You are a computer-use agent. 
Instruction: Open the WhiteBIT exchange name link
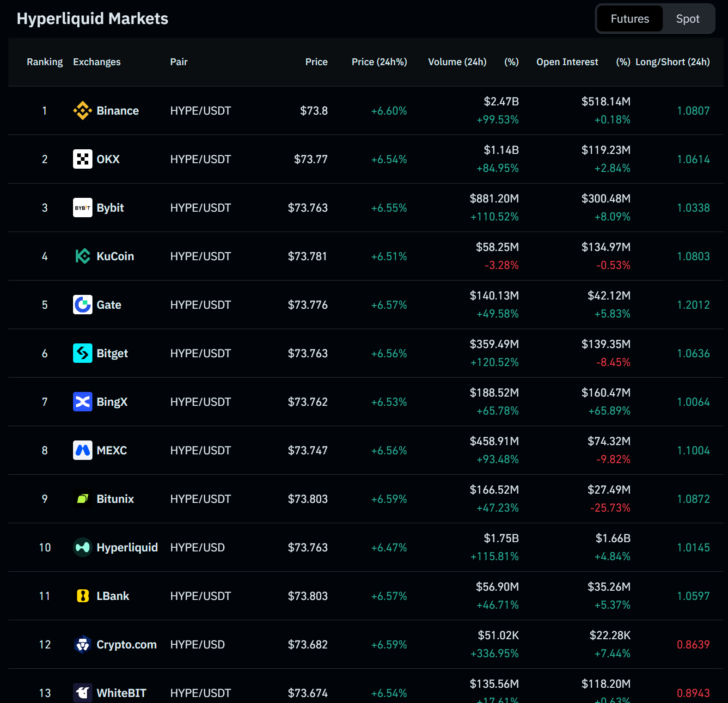click(122, 693)
